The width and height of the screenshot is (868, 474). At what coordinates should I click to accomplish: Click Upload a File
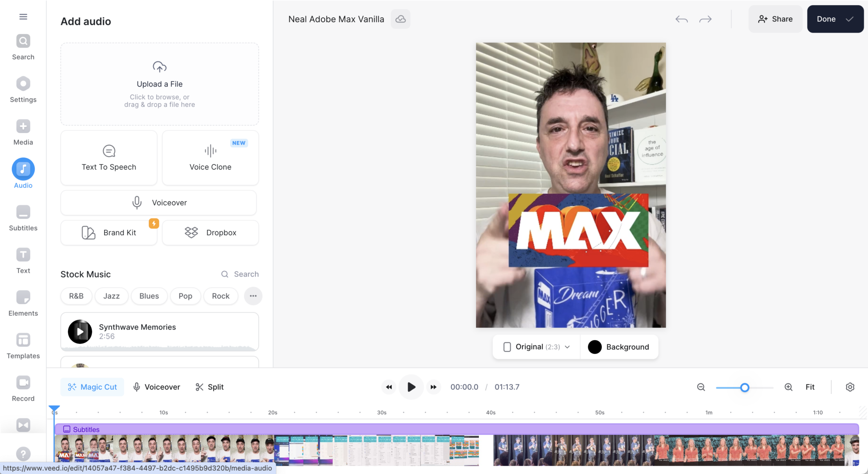(x=159, y=84)
